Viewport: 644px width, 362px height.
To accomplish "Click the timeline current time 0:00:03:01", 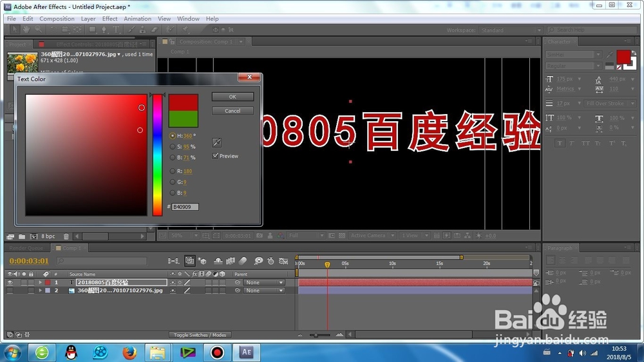I will pos(29,261).
